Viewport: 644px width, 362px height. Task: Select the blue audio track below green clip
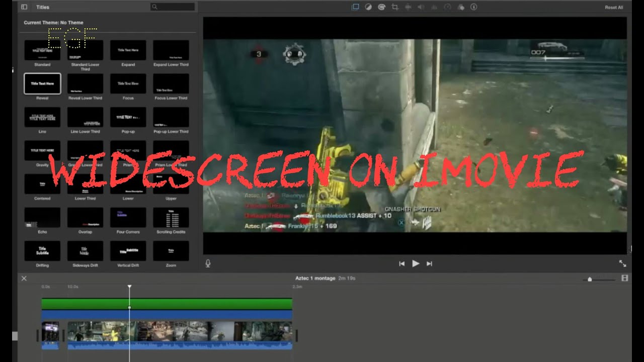tap(167, 315)
